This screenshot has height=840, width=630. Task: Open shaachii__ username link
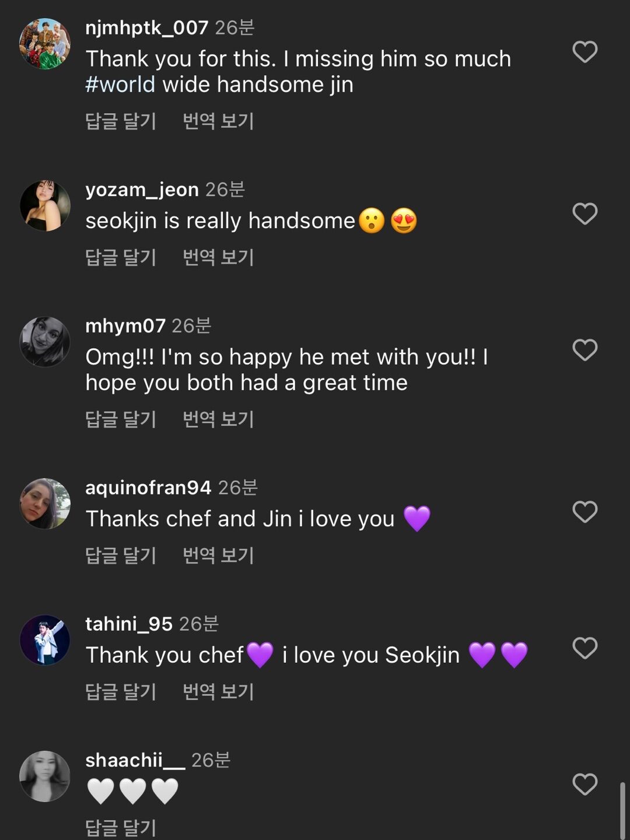135,760
